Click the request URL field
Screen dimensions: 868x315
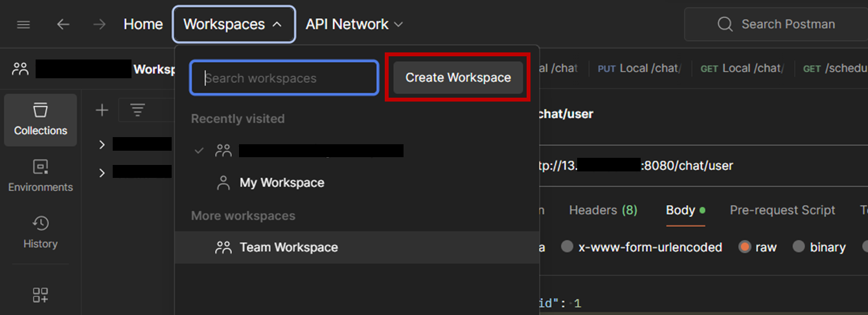703,166
